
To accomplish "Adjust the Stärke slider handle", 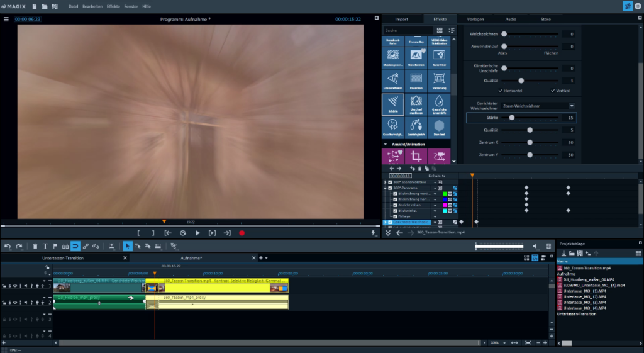I will pos(512,118).
